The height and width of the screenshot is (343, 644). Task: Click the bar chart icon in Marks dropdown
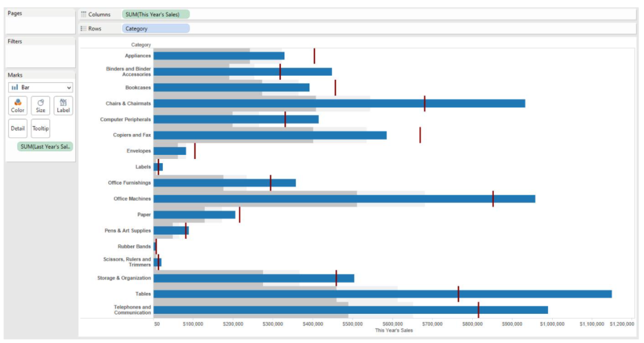point(15,88)
